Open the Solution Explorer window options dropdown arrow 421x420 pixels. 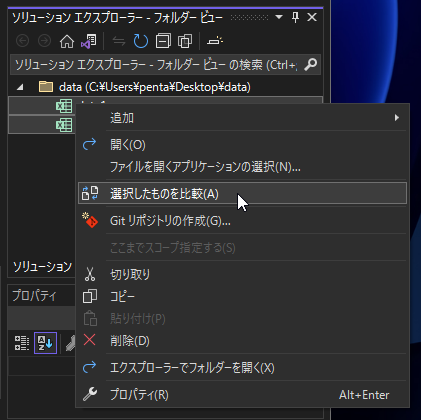tap(279, 17)
